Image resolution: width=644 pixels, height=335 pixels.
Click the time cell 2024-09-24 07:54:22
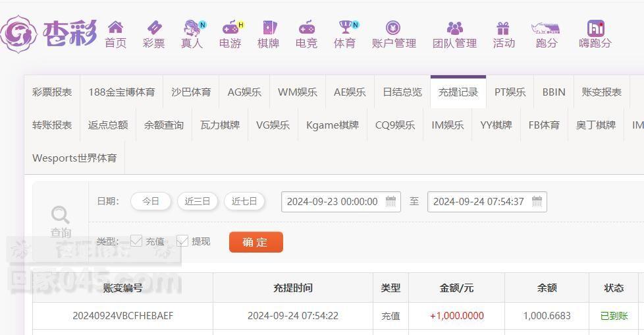[293, 316]
